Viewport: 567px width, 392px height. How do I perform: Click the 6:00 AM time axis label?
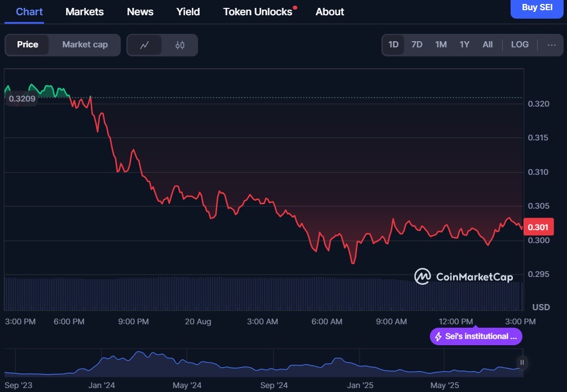[327, 321]
